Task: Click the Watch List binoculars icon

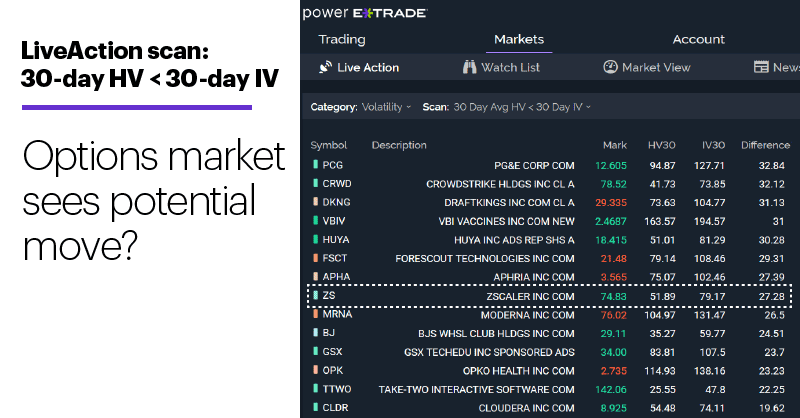Action: click(x=469, y=67)
